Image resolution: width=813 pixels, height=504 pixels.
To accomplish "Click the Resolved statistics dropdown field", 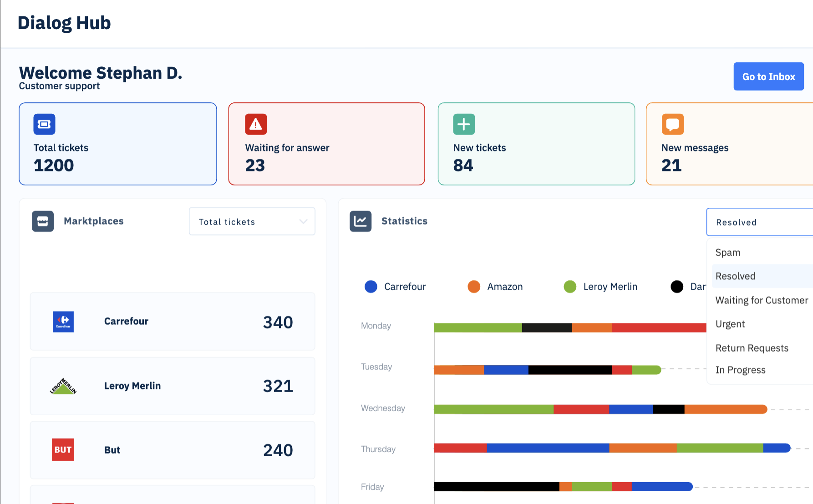I will [759, 222].
